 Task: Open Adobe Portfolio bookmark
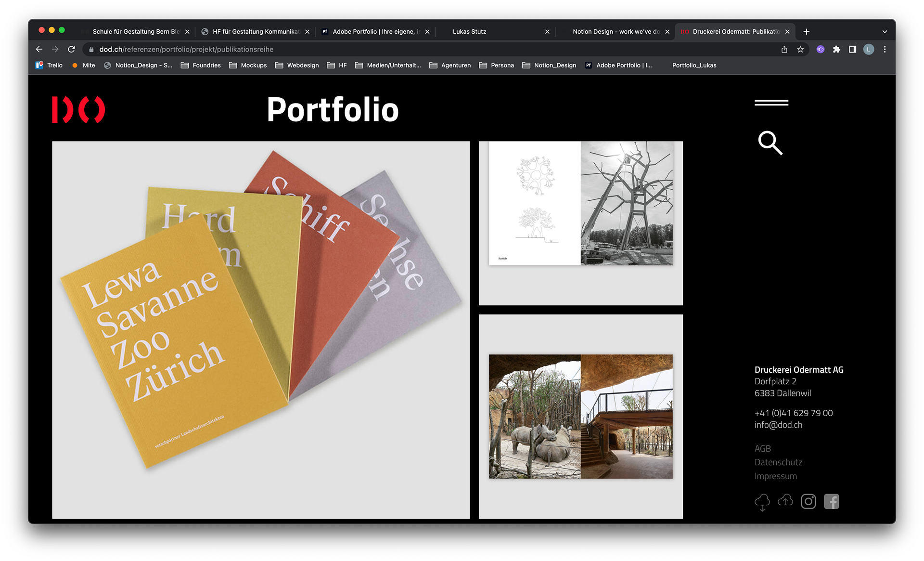tap(618, 65)
